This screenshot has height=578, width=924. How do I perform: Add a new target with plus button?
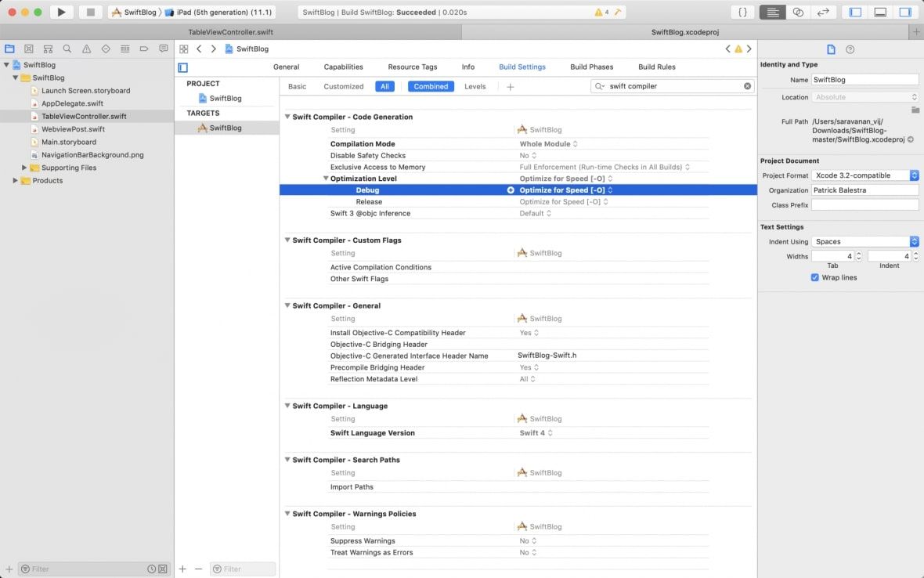(182, 569)
